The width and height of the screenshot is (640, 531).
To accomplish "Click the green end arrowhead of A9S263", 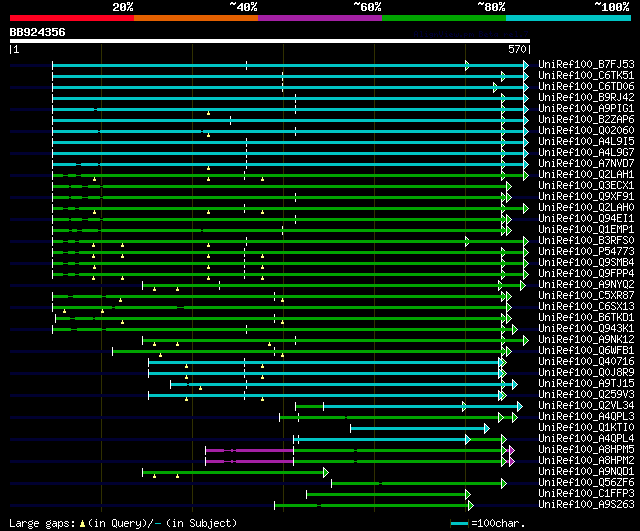I will 471,505.
